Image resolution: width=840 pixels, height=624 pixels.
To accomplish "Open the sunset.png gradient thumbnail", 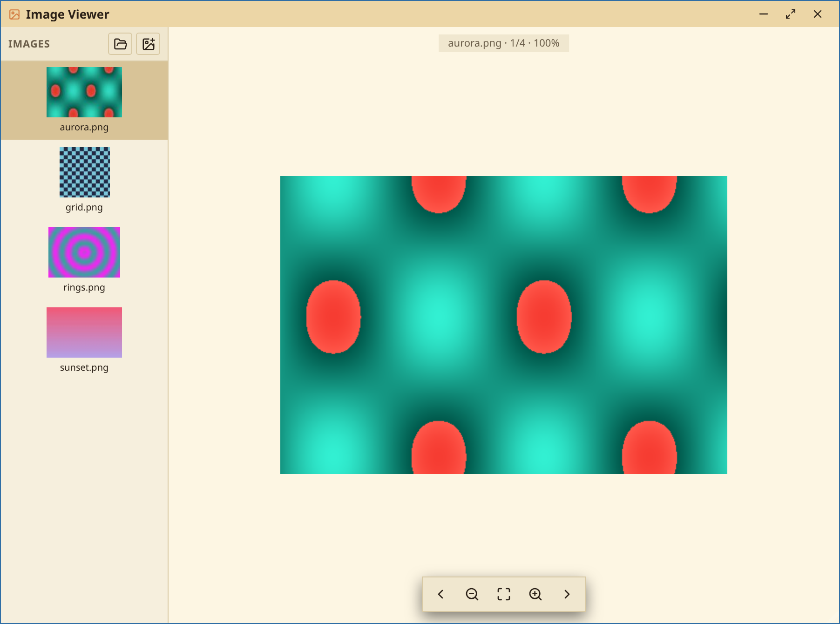I will click(84, 332).
